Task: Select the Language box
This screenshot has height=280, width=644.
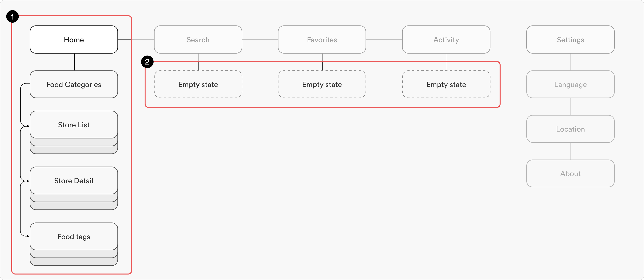Action: tap(571, 84)
